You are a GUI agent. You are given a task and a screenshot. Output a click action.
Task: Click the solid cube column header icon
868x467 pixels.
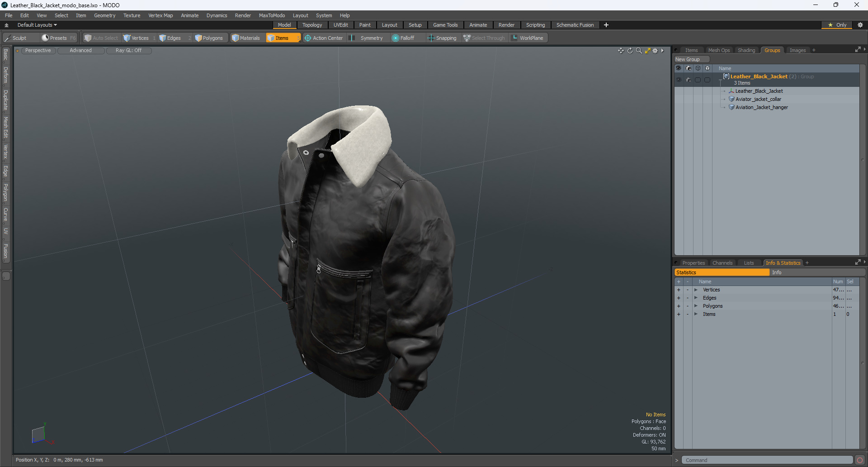(708, 68)
